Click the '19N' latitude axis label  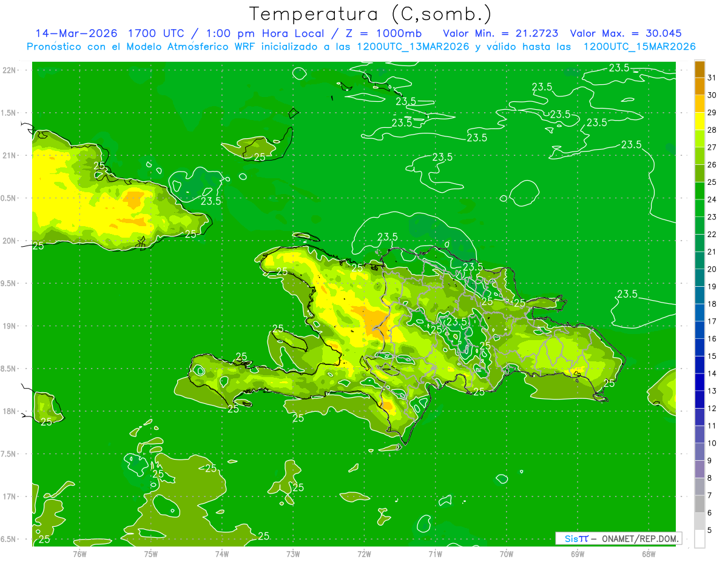point(9,326)
